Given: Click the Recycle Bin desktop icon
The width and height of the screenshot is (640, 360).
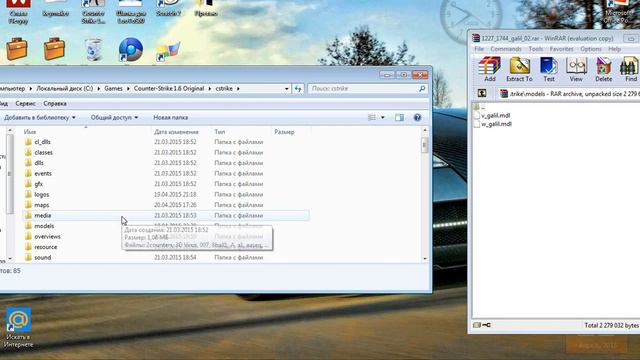Looking at the screenshot, I should pos(93,50).
